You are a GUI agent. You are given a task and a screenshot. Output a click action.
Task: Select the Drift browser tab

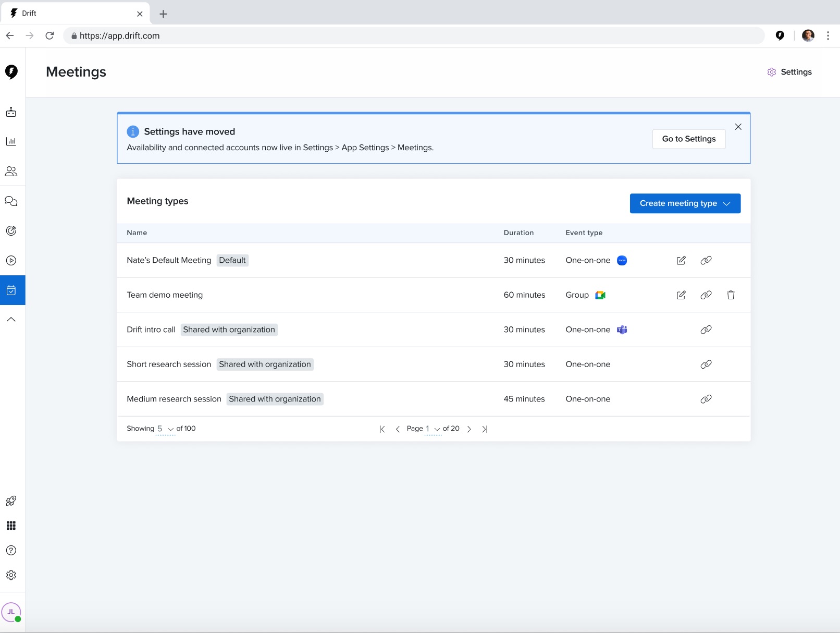[x=75, y=14]
